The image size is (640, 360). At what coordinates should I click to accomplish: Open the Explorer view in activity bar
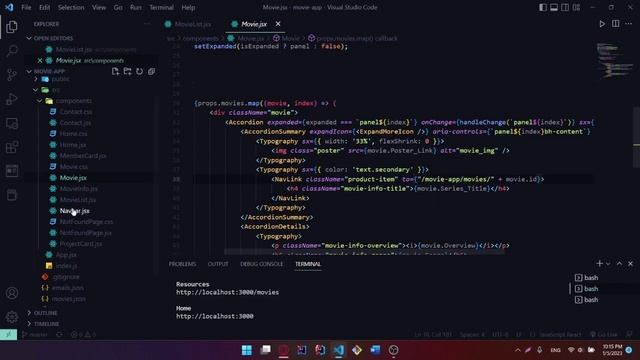pos(12,27)
